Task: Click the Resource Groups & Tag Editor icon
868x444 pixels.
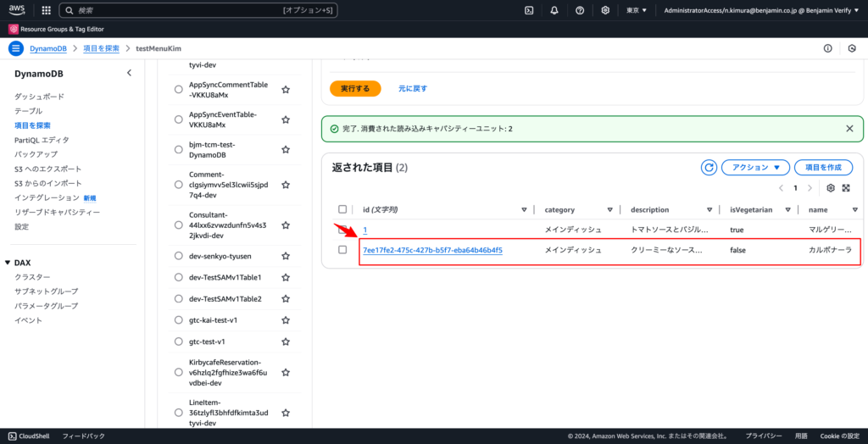Action: pyautogui.click(x=14, y=29)
